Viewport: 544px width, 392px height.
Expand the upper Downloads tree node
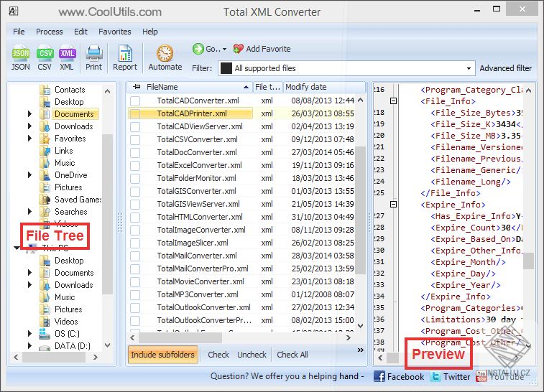pos(30,126)
